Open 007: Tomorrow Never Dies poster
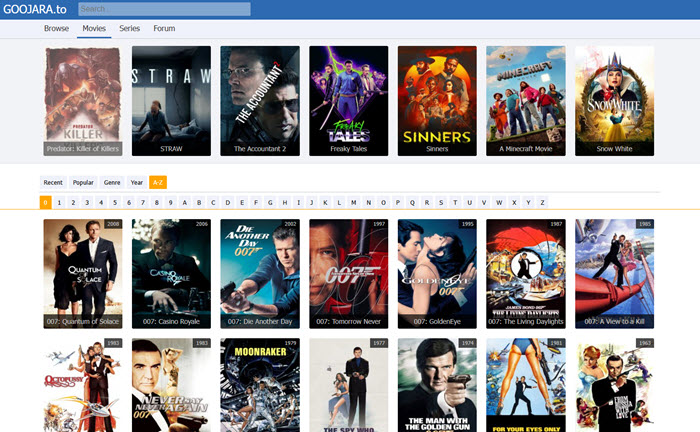Screen dimensions: 700x432 (x=349, y=274)
